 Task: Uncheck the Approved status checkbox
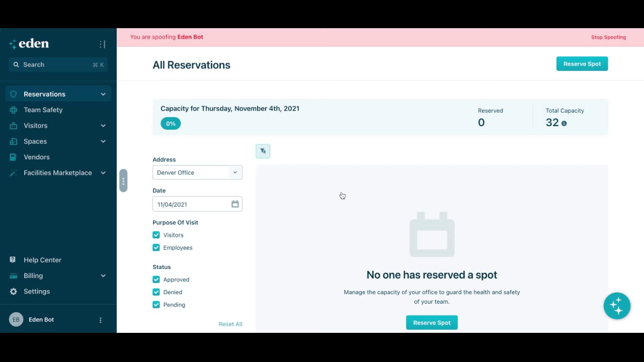coord(156,279)
